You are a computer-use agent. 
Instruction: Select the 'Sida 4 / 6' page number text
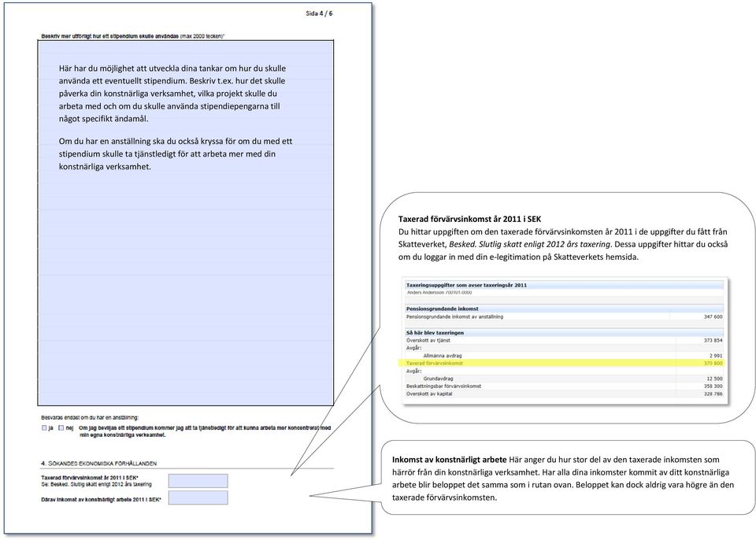319,13
